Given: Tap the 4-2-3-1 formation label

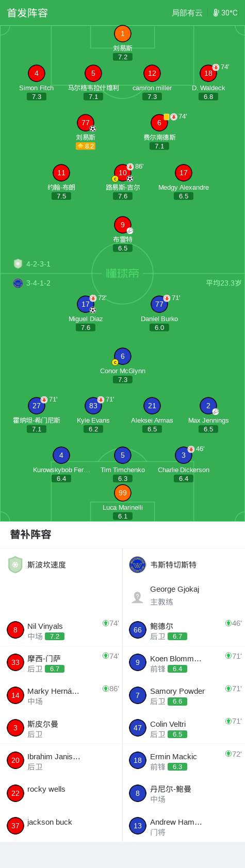Looking at the screenshot, I should coord(39,264).
